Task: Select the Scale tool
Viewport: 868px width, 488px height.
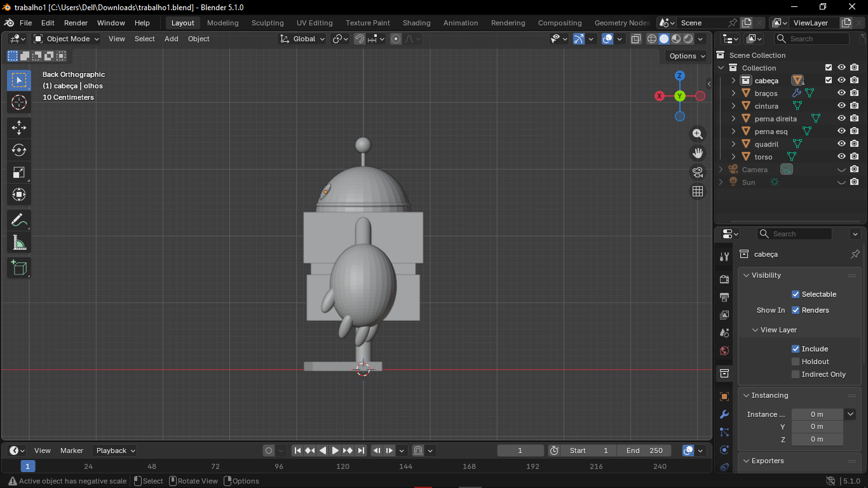Action: tap(19, 172)
